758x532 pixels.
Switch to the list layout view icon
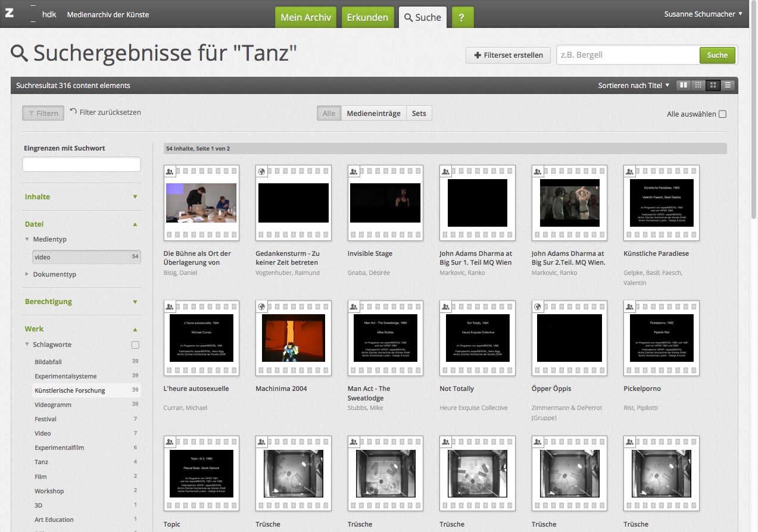(x=728, y=85)
